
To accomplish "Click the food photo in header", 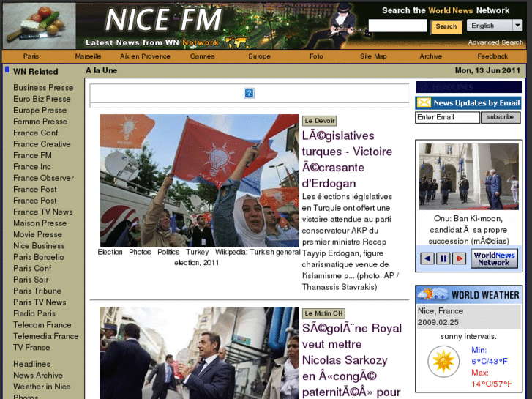I will click(39, 26).
